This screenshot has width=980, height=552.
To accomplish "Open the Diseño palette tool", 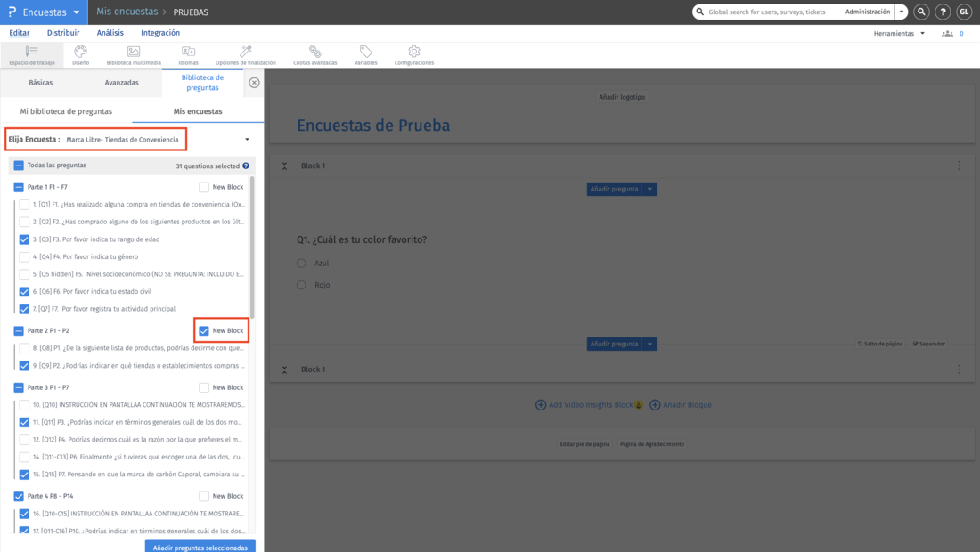I will [x=80, y=55].
